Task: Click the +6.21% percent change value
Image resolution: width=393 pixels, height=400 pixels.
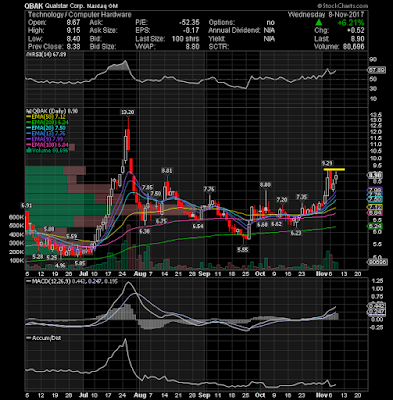Action: 351,23
